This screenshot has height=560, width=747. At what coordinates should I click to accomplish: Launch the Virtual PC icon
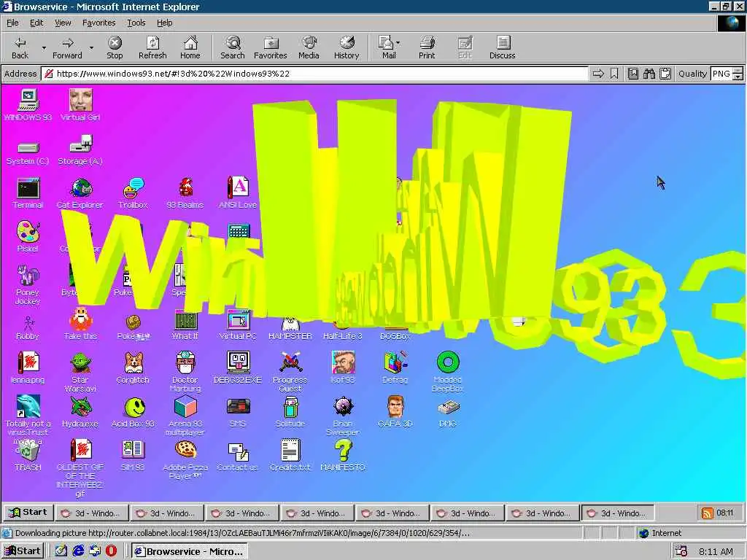pyautogui.click(x=238, y=324)
